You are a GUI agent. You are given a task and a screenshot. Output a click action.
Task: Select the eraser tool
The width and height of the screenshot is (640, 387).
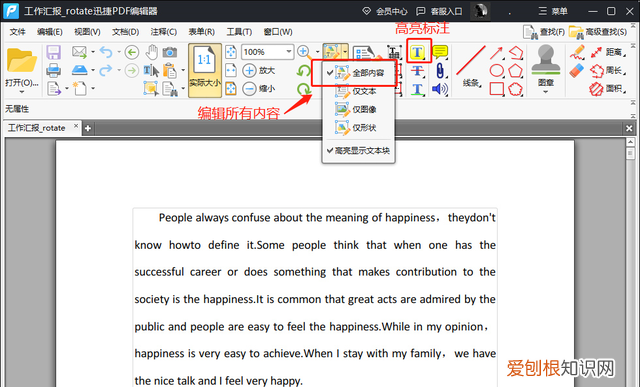coord(577,71)
